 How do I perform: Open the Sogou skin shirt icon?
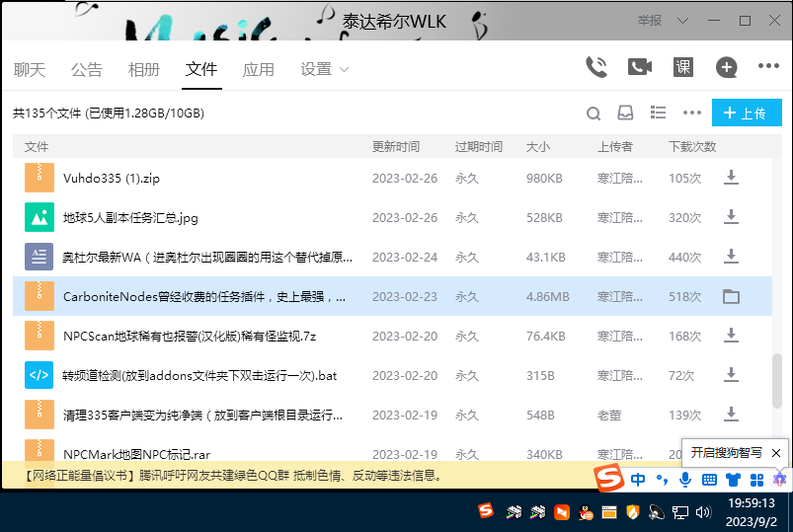pos(734,480)
